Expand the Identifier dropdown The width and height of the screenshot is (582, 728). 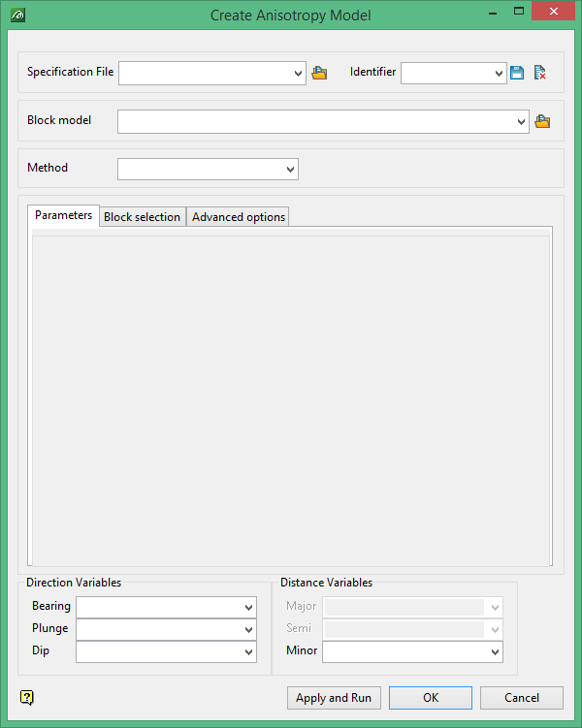point(499,74)
